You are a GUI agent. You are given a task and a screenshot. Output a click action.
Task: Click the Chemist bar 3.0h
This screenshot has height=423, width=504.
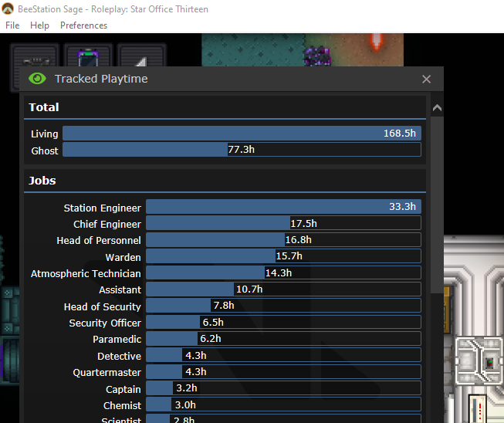283,404
